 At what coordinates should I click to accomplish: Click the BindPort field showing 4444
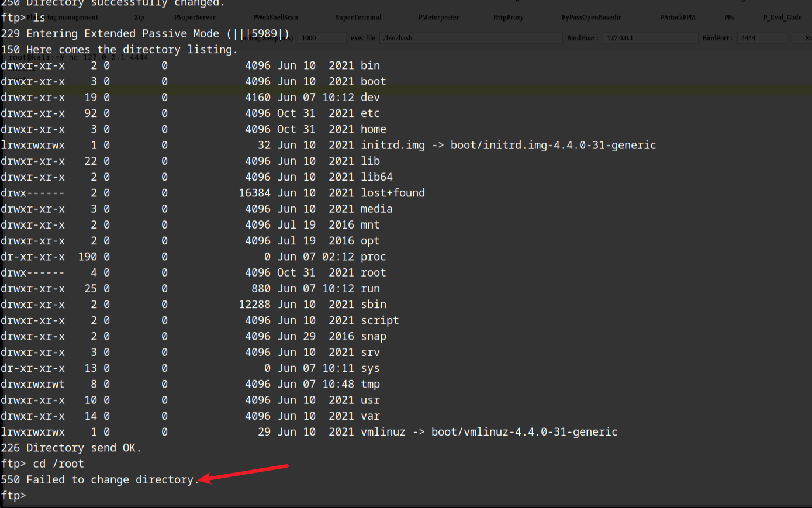click(761, 38)
